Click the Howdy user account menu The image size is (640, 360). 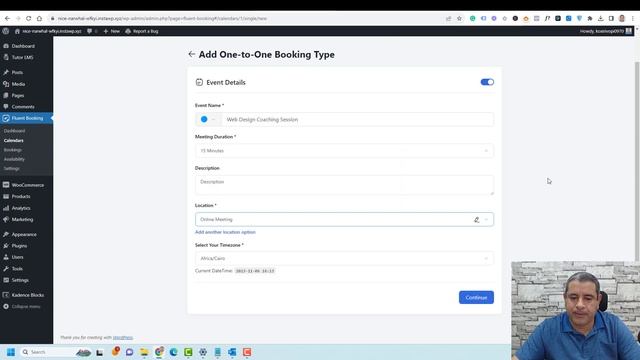[606, 31]
